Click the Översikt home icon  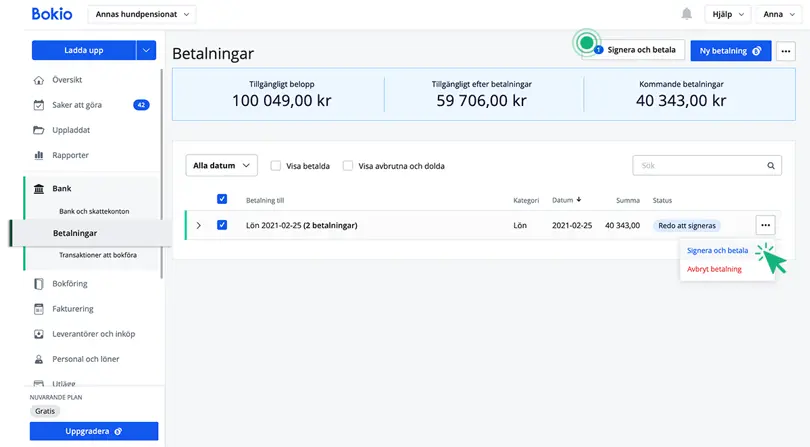click(x=39, y=80)
